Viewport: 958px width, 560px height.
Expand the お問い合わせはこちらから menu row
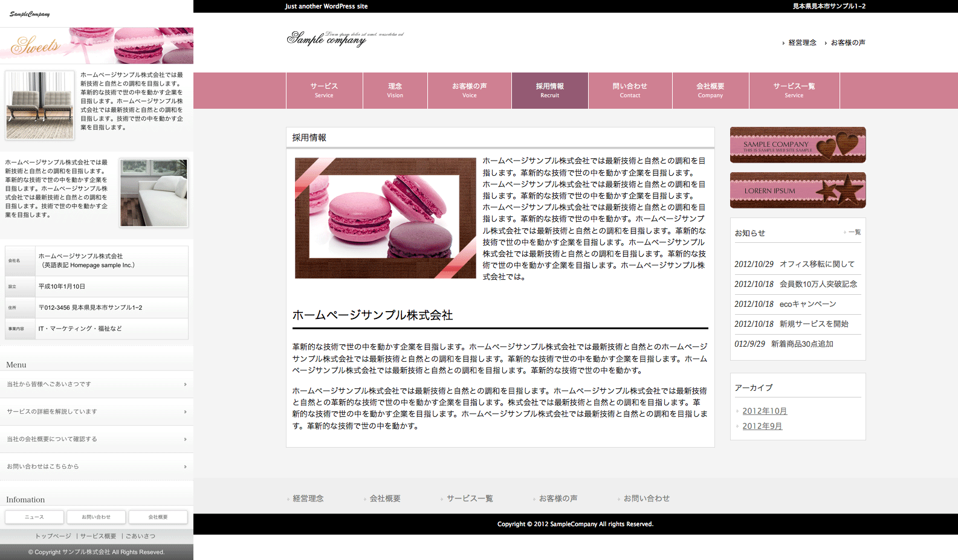pos(97,467)
